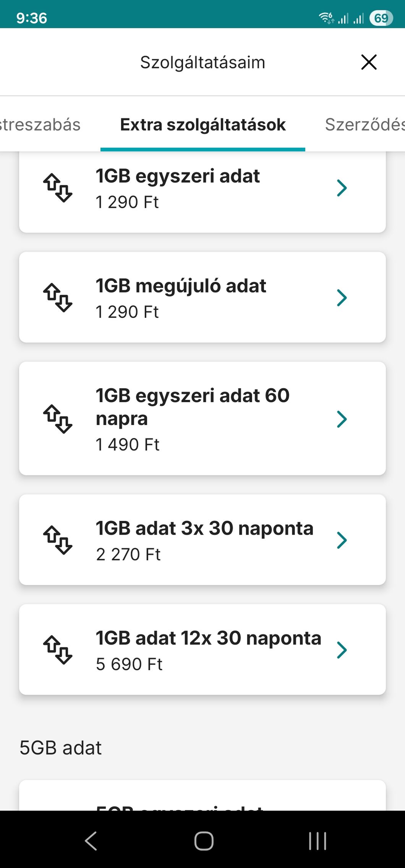The height and width of the screenshot is (868, 405).
Task: Open 1GB adat 12x 30 naponta chevron
Action: (x=342, y=650)
